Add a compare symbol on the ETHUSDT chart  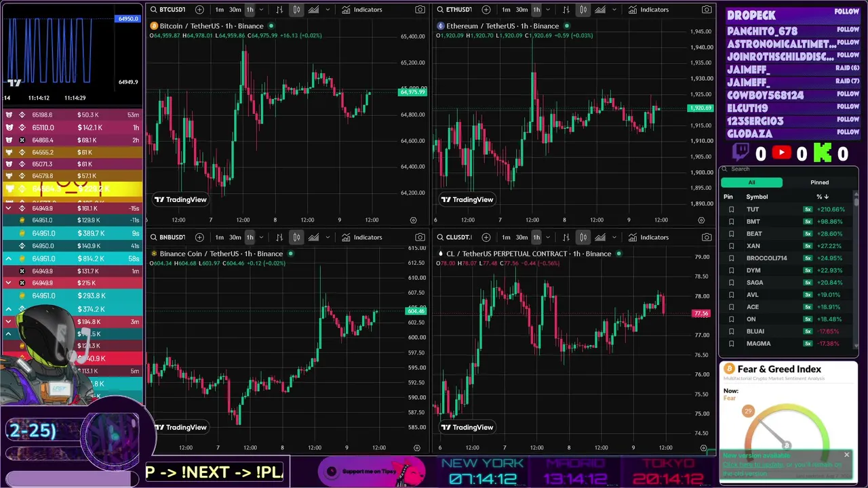click(x=486, y=9)
